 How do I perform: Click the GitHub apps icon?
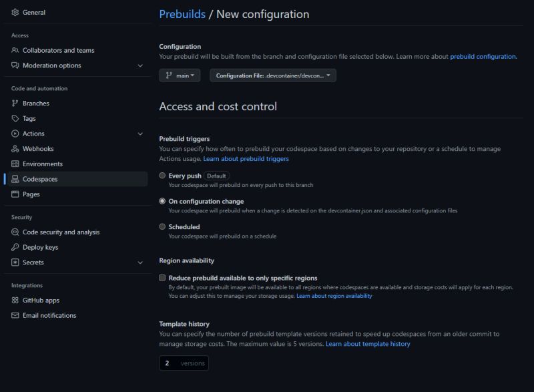[15, 301]
